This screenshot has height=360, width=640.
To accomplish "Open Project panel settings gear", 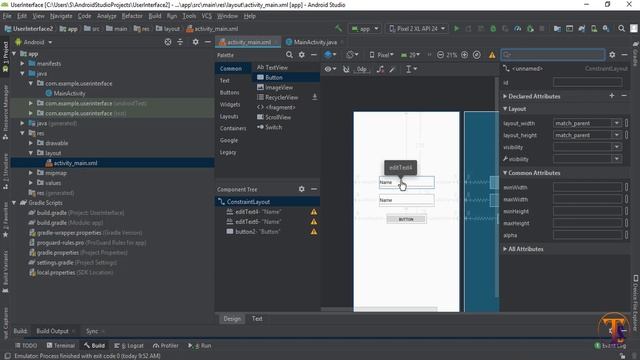I will coord(196,42).
